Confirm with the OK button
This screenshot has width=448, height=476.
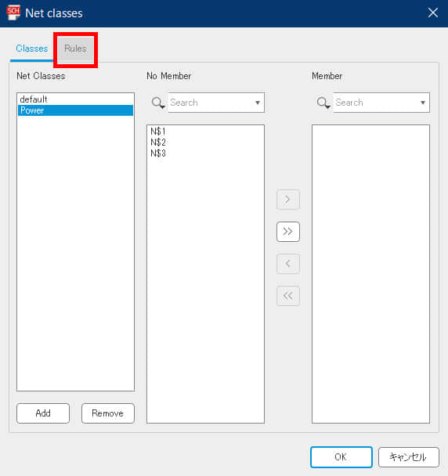coord(341,457)
